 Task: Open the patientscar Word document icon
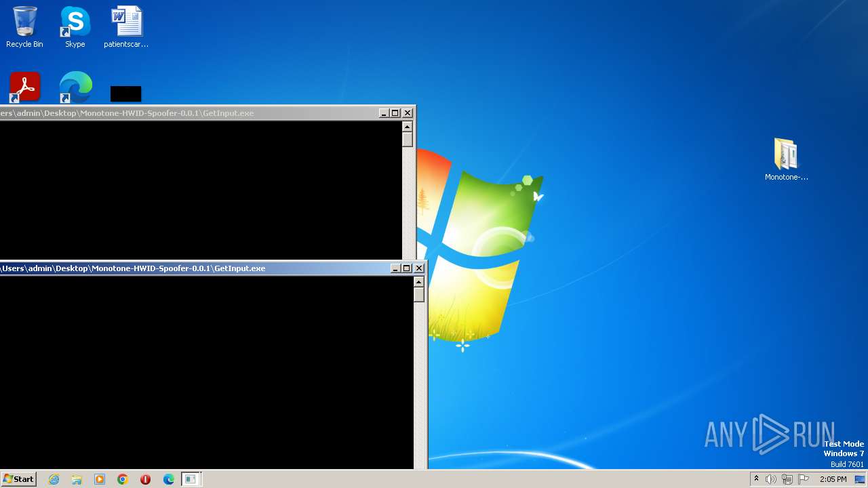pyautogui.click(x=126, y=27)
